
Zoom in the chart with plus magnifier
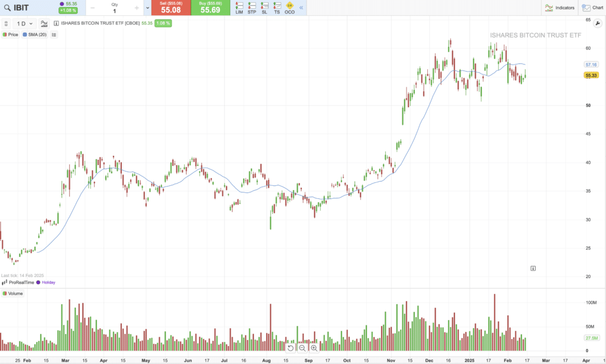pos(314,348)
